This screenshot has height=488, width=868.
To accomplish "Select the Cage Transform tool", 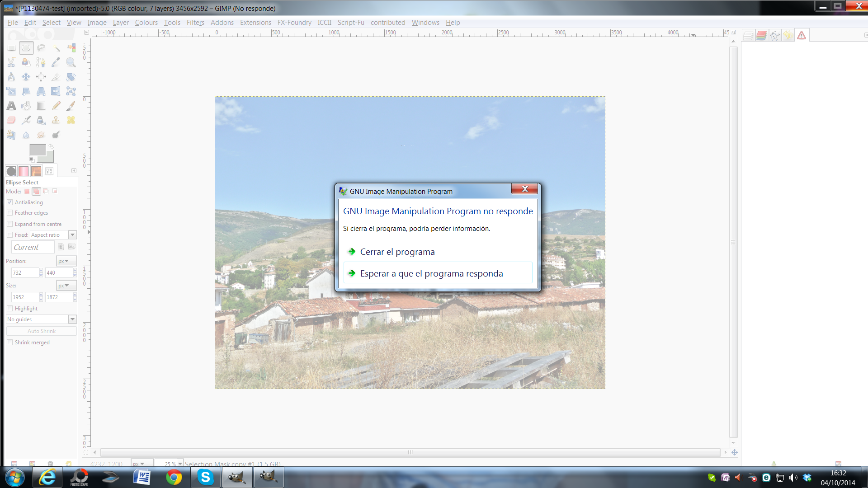I will (x=71, y=91).
